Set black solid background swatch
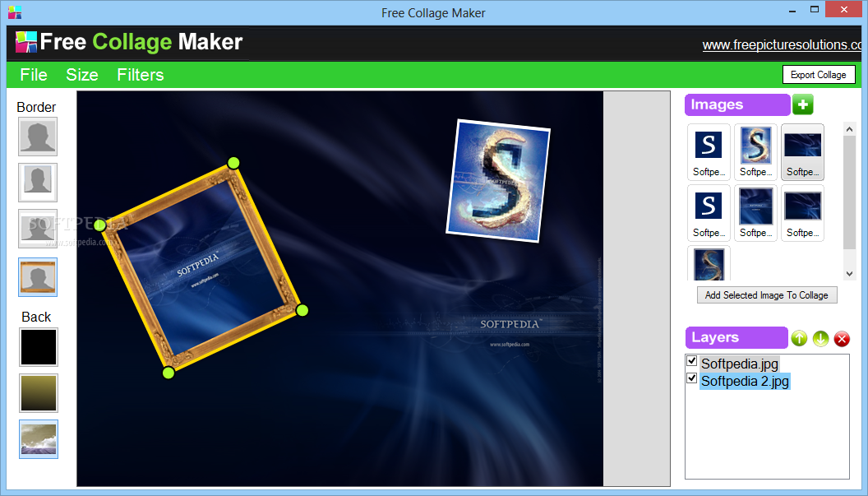This screenshot has width=868, height=496. click(x=38, y=347)
